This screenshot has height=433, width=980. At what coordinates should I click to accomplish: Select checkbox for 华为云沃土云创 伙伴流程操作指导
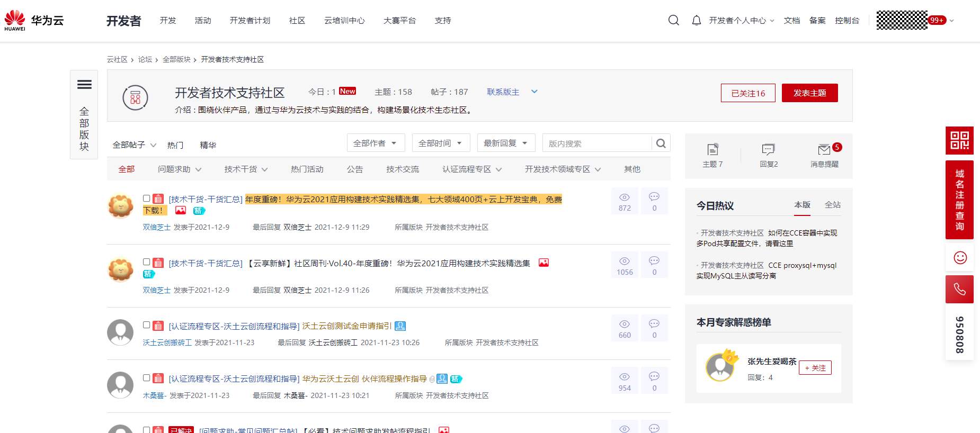pyautogui.click(x=147, y=378)
